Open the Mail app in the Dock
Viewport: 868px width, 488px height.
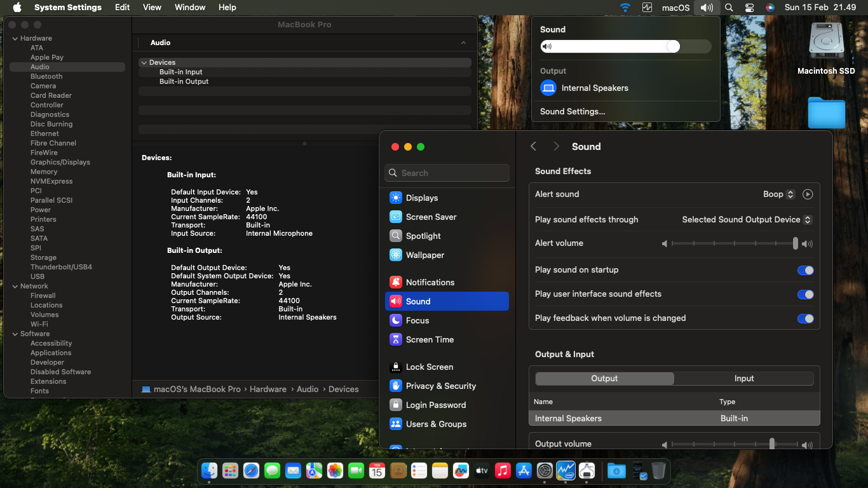click(x=293, y=471)
